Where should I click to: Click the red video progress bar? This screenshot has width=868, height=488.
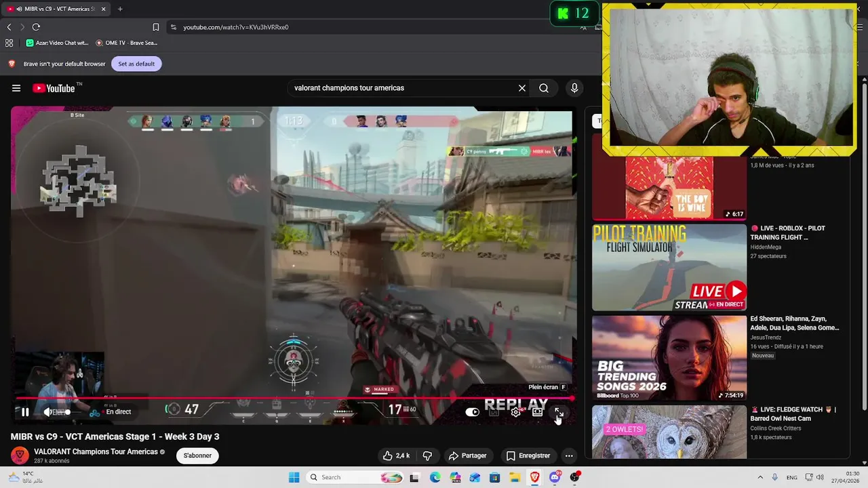[293, 399]
